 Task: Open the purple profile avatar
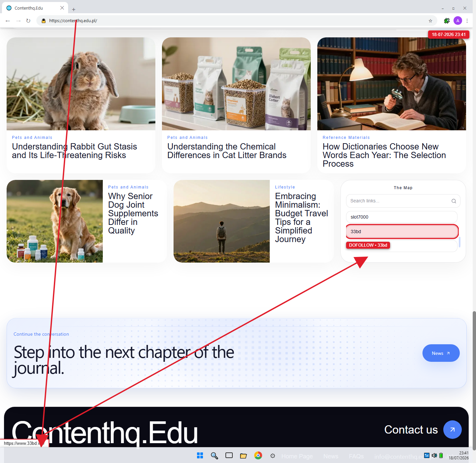coord(458,21)
